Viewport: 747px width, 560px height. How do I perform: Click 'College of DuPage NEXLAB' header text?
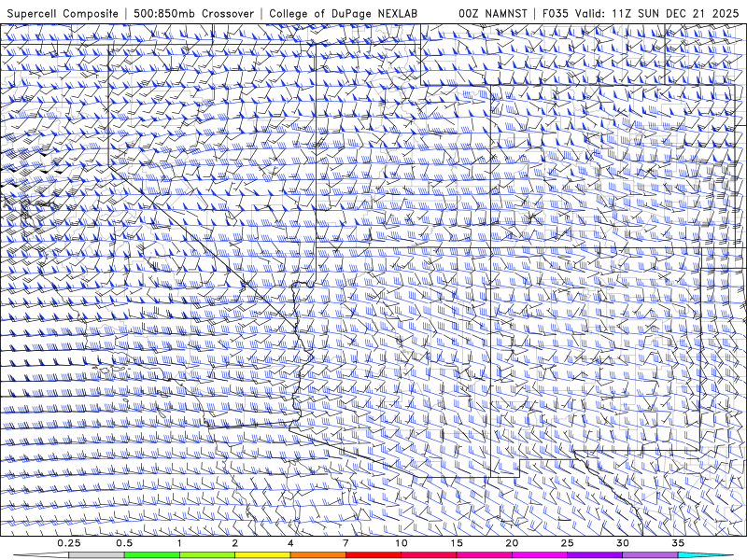point(343,13)
